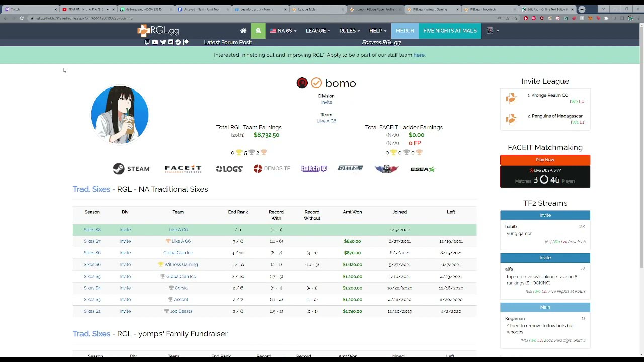This screenshot has width=644, height=362.
Task: Switch to the Edit Pad browser tab
Action: (x=547, y=9)
